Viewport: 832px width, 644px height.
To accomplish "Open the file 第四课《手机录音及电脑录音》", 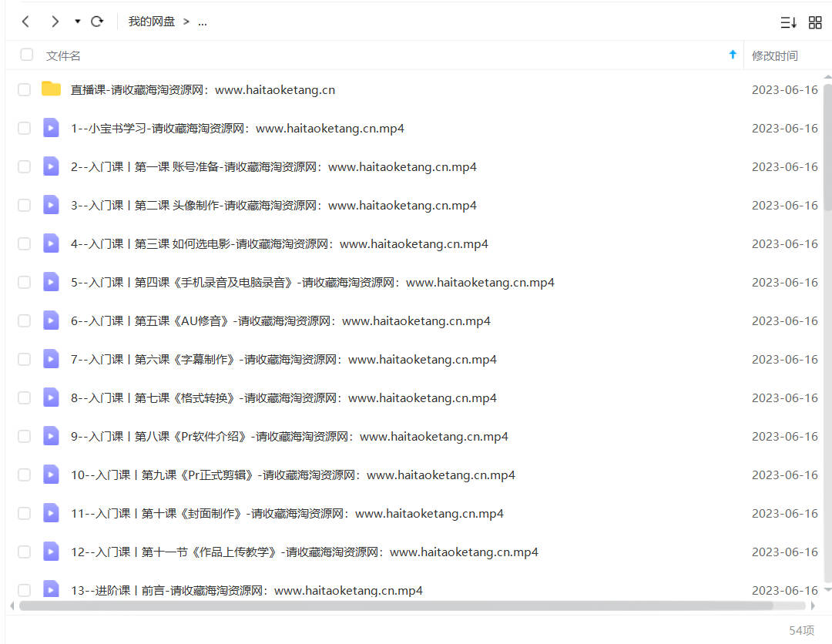I will click(x=313, y=283).
